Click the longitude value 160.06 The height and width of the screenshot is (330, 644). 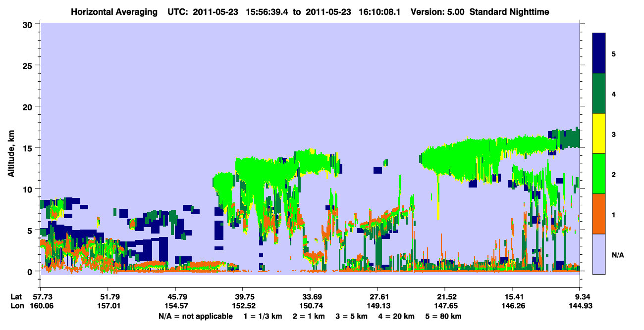(41, 306)
